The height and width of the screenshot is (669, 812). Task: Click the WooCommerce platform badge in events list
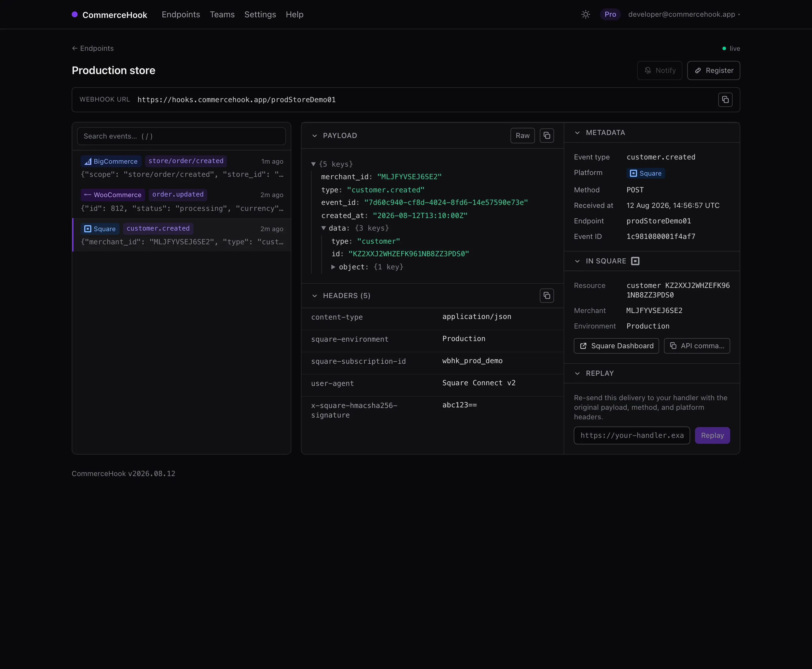[x=113, y=195]
